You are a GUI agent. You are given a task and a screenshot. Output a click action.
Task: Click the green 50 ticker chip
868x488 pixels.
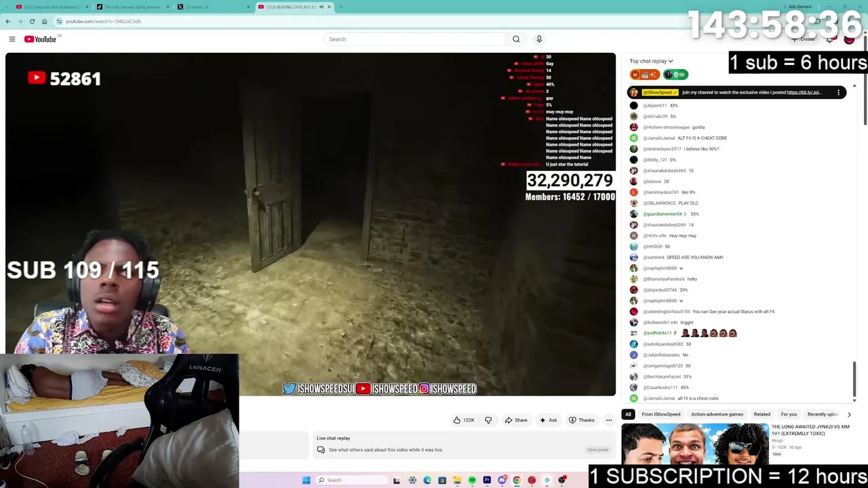tap(675, 75)
